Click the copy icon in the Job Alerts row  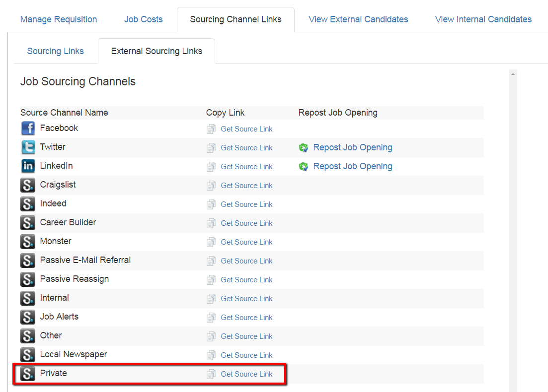(x=211, y=318)
